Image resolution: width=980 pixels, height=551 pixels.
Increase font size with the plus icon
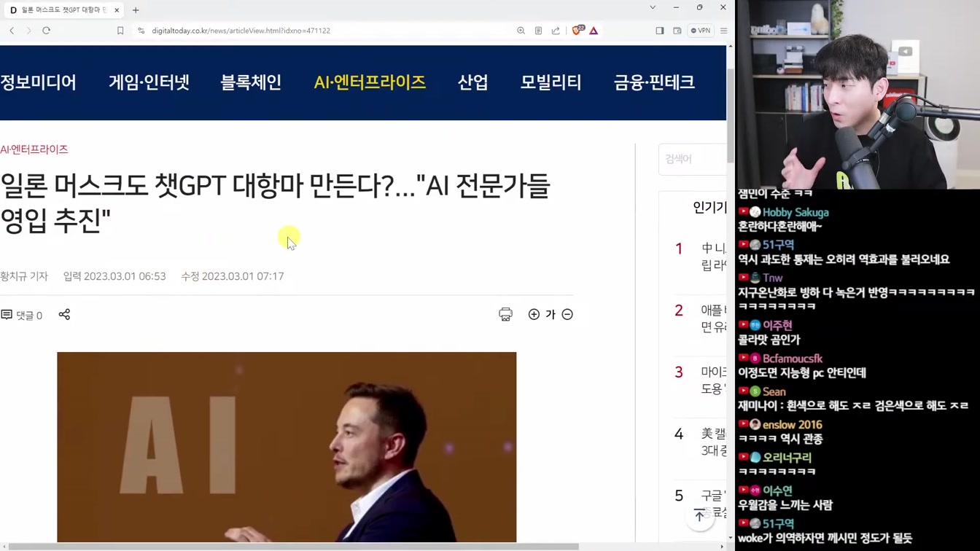(x=534, y=314)
